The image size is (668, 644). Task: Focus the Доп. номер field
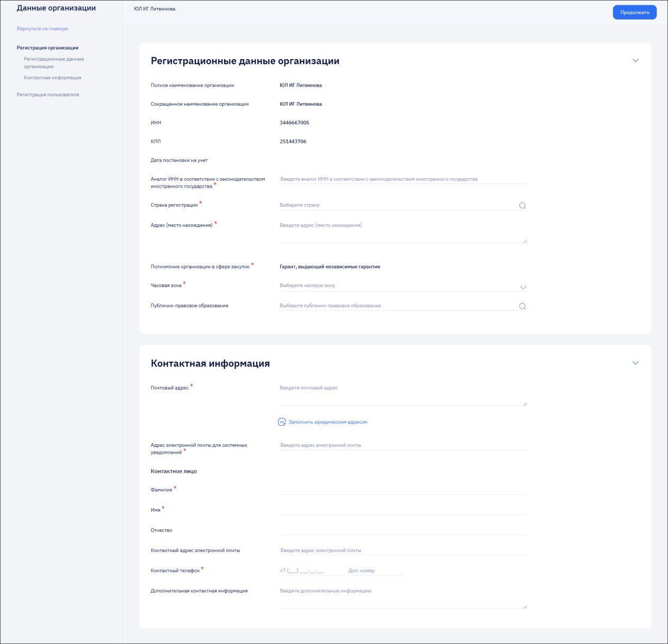(x=375, y=571)
